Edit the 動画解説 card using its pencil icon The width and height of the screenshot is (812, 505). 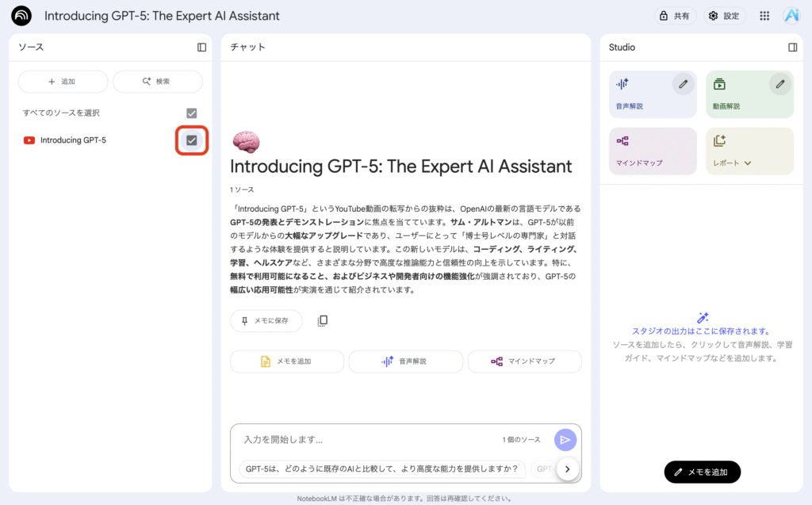780,84
